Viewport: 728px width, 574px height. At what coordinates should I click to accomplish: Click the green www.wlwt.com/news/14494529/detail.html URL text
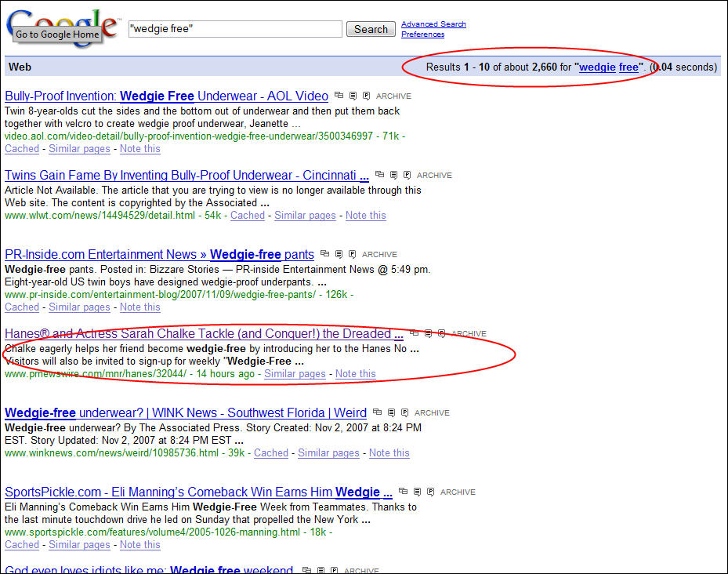tap(100, 215)
